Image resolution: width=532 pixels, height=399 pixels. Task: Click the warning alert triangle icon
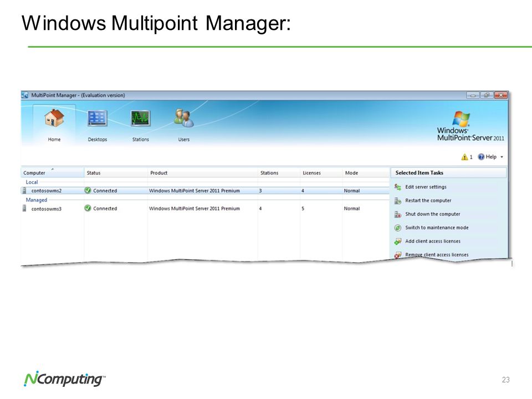(464, 157)
